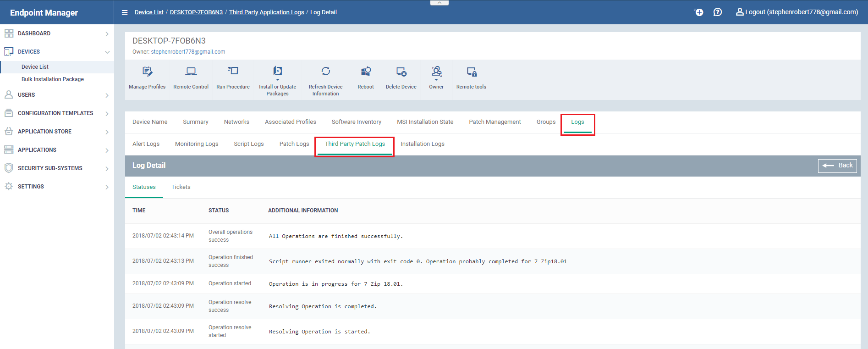Open the Associated Profiles tab
The image size is (868, 349).
click(291, 122)
